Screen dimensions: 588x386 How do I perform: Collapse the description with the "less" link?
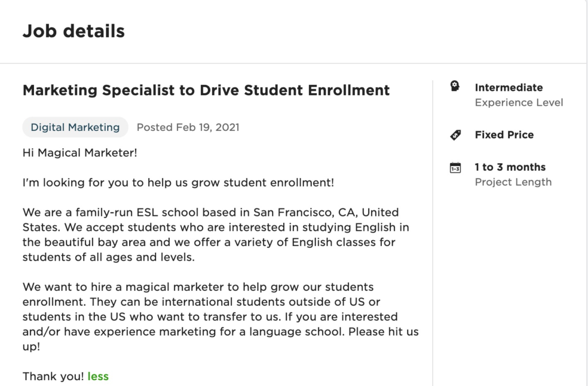point(98,377)
